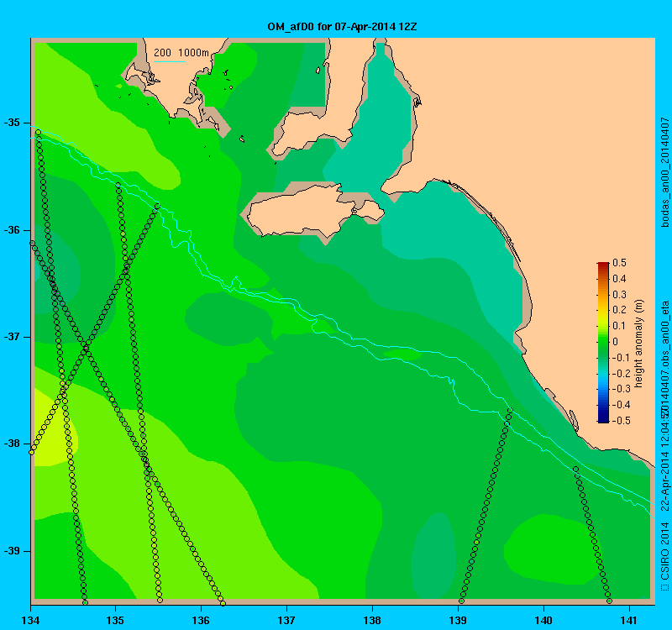This screenshot has height=630, width=672.
Task: Click the '-0.3' value on the color scale
Action: point(620,389)
